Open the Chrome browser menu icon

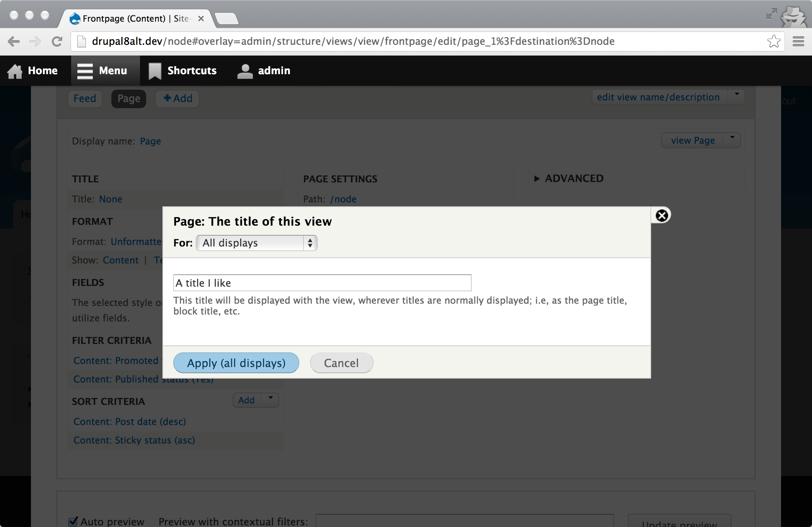click(797, 41)
